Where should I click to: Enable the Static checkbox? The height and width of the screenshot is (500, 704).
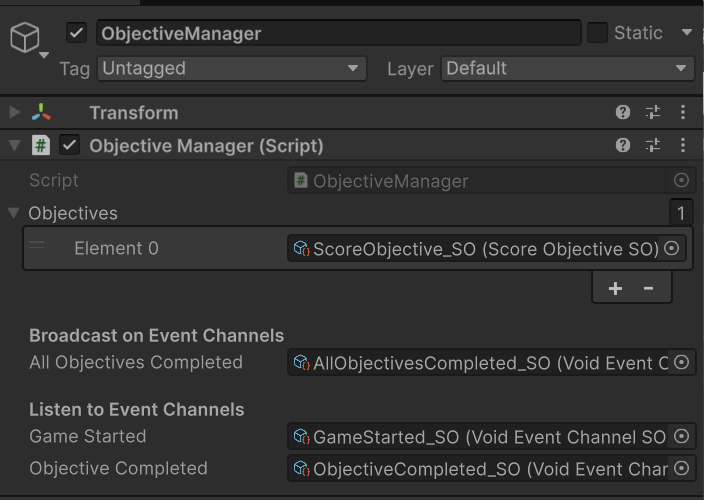(x=598, y=33)
